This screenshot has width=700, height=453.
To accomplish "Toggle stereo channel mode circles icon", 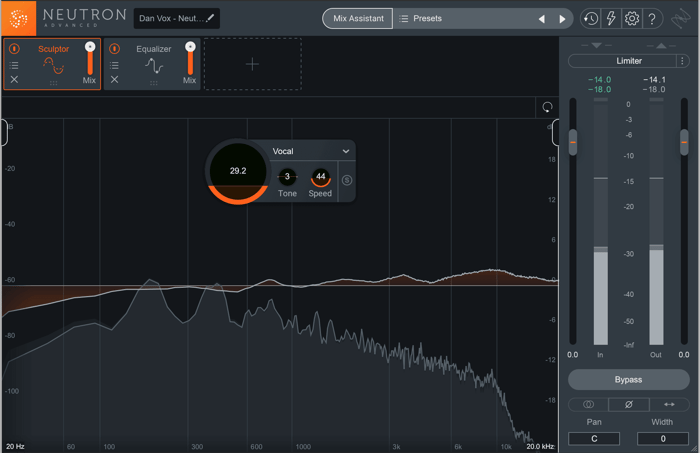I will (588, 404).
